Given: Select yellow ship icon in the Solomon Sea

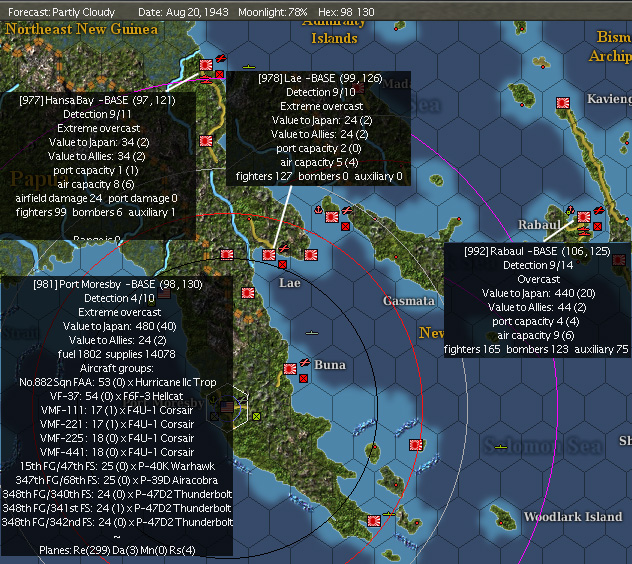Looking at the screenshot, I should [500, 447].
